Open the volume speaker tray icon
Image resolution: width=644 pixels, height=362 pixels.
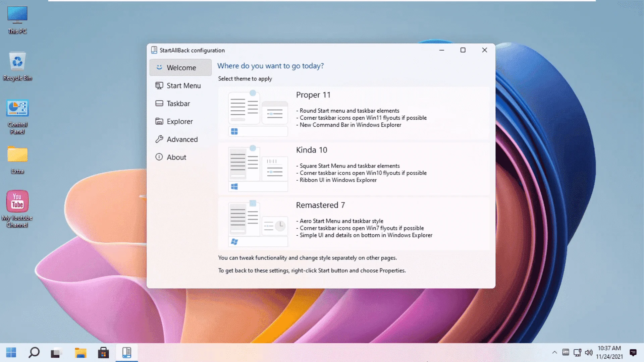[589, 352]
